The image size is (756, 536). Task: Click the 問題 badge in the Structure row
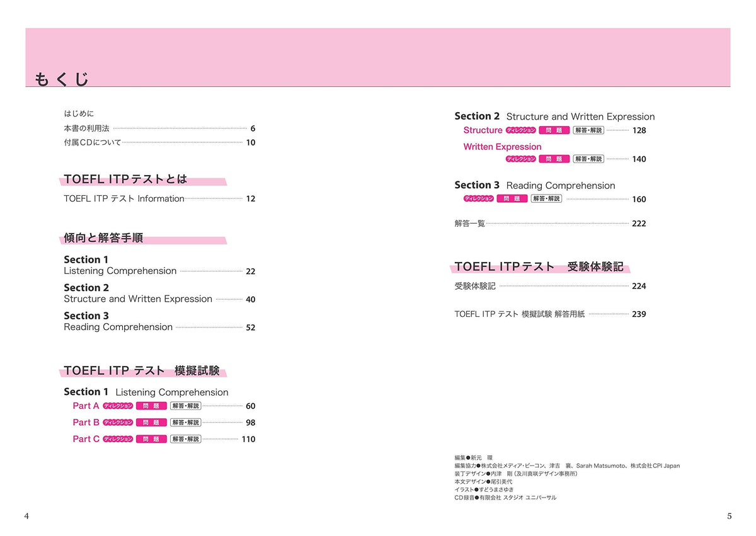tap(554, 130)
